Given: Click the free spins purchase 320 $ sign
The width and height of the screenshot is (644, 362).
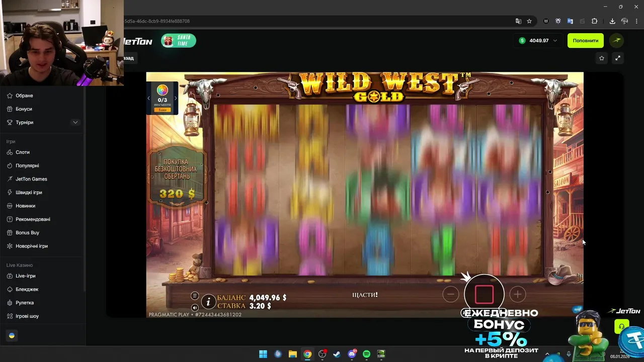Looking at the screenshot, I should click(177, 178).
